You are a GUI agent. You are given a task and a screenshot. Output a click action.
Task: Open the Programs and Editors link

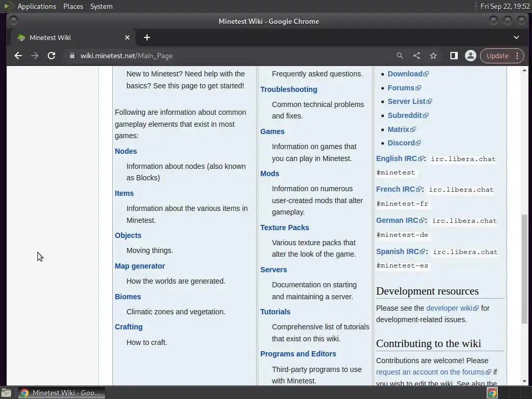[x=298, y=353]
